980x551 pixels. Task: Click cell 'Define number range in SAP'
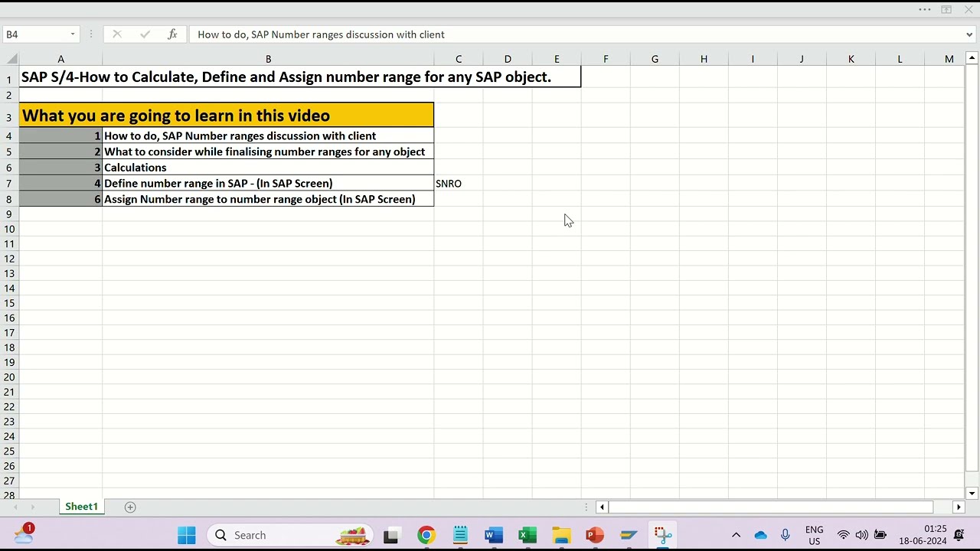pyautogui.click(x=268, y=183)
